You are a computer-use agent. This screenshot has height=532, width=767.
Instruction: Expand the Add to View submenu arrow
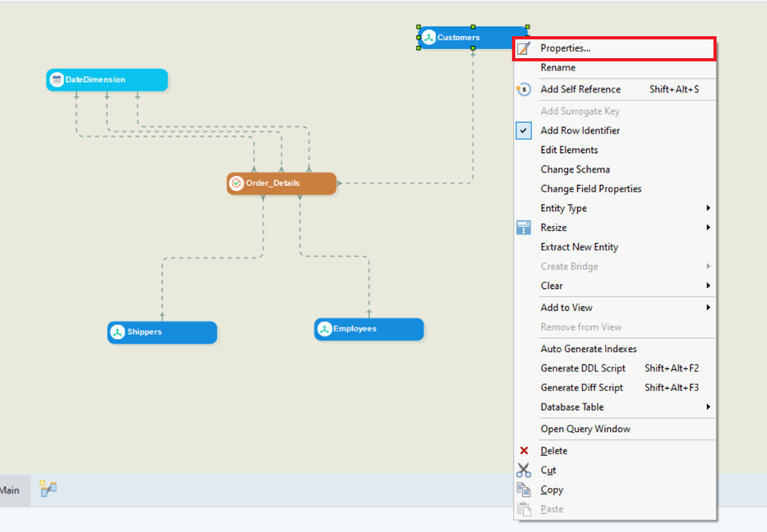click(708, 308)
